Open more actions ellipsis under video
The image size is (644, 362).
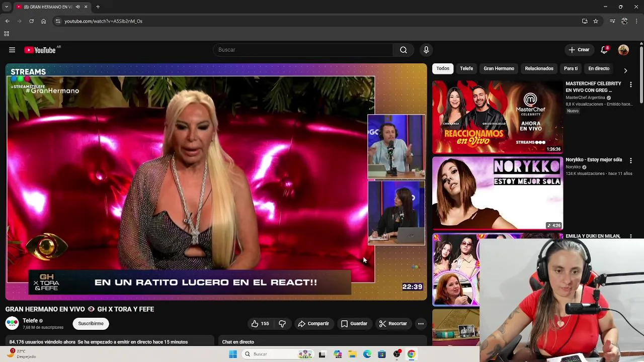421,324
